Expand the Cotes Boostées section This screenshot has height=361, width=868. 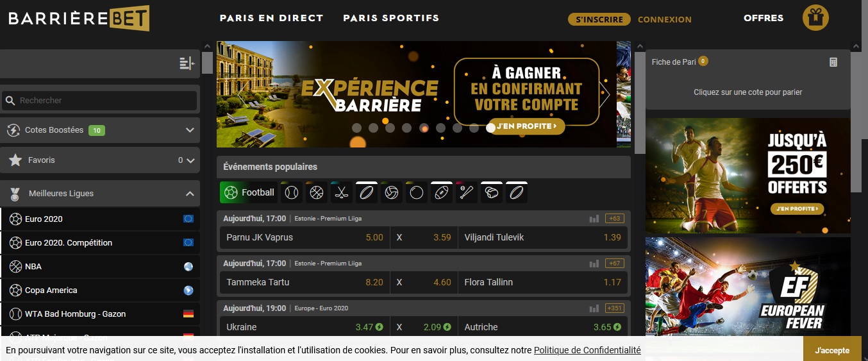(190, 130)
